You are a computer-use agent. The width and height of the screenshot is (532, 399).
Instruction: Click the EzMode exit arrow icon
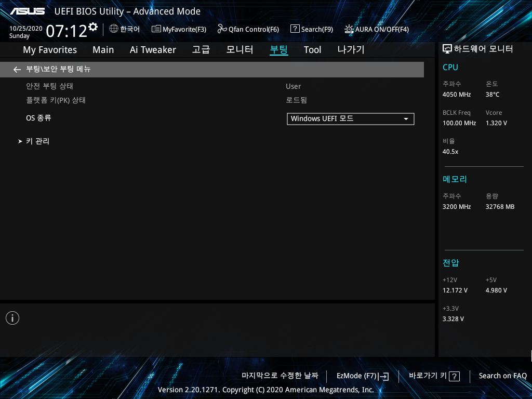coord(384,376)
